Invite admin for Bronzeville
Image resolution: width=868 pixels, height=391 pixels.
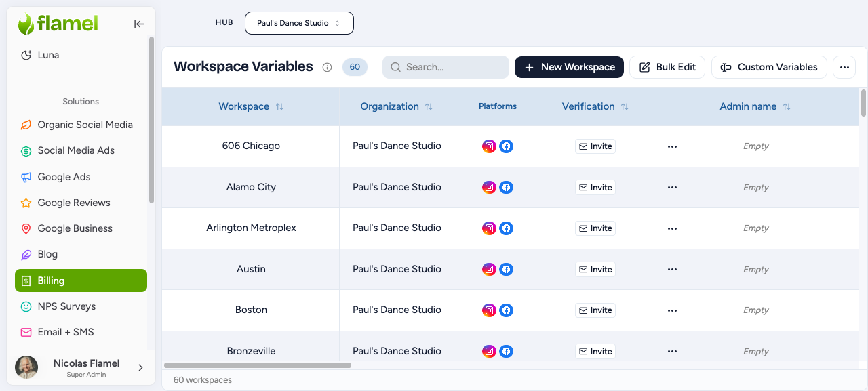click(595, 352)
